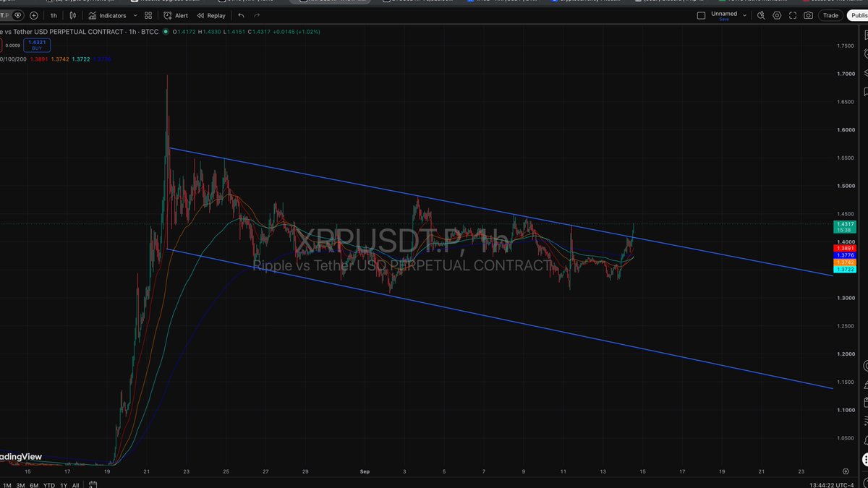This screenshot has width=868, height=488.
Task: Click the green market status dot
Action: click(x=166, y=32)
